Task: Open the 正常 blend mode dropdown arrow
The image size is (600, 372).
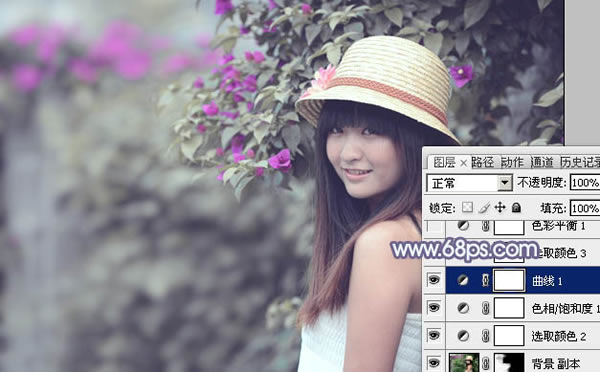Action: pyautogui.click(x=505, y=183)
